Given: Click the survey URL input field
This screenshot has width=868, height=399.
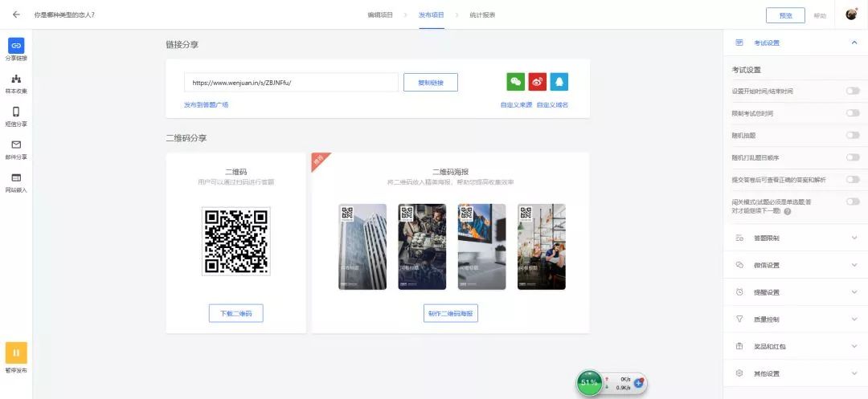Looking at the screenshot, I should (x=291, y=83).
